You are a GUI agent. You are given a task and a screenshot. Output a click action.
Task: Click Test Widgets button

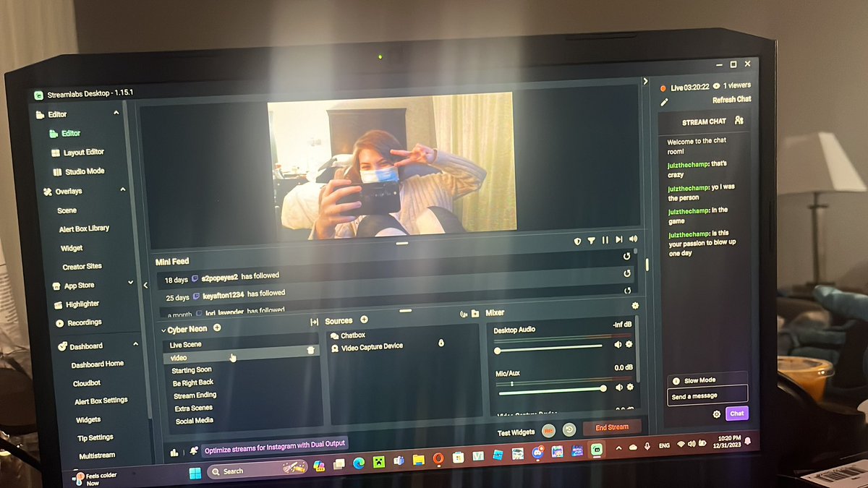[516, 432]
